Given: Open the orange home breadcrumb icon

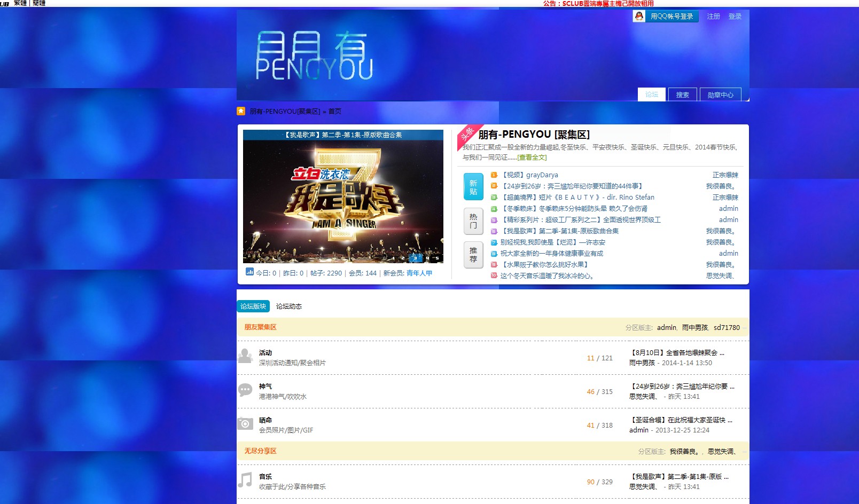Looking at the screenshot, I should coord(241,111).
